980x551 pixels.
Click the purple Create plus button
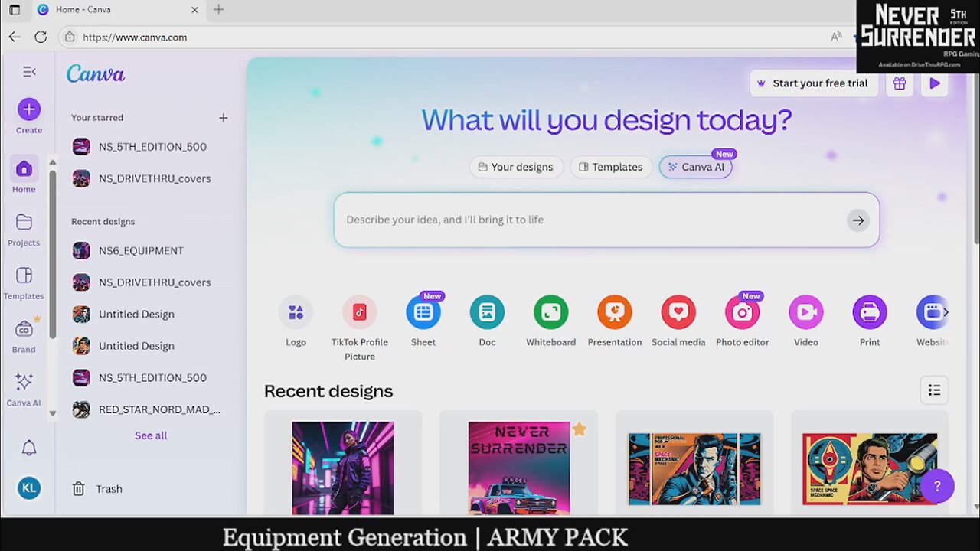tap(29, 109)
